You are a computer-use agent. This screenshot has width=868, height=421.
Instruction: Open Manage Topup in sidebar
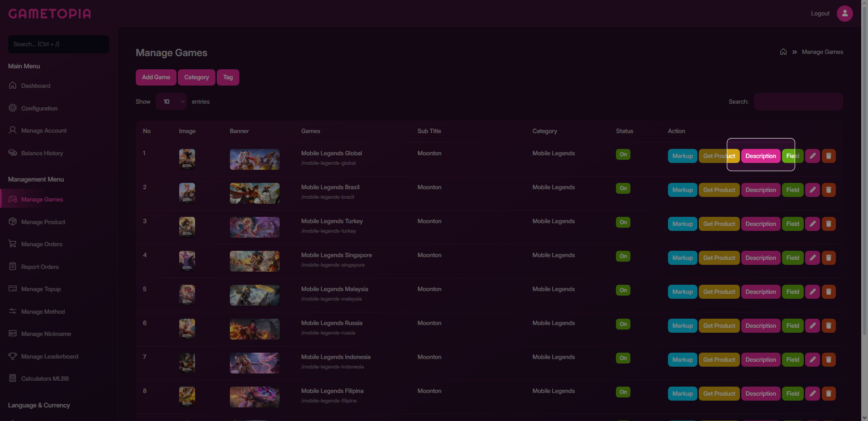click(x=41, y=289)
